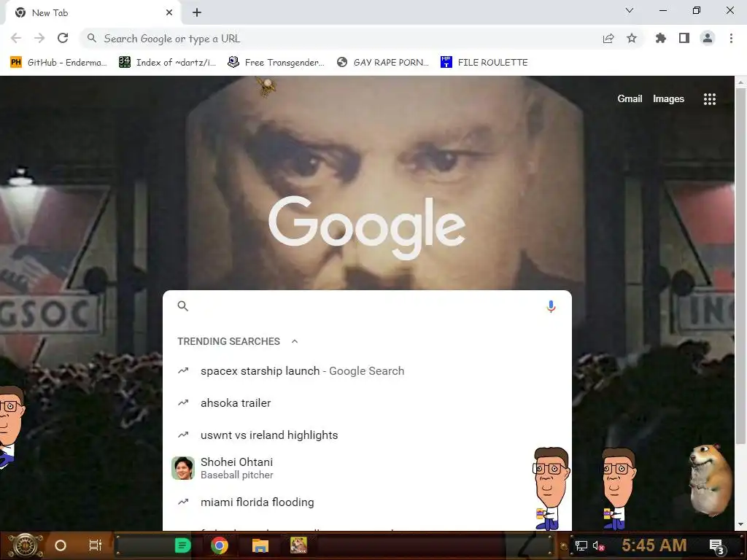Click the share this page icon
The height and width of the screenshot is (560, 747).
608,39
